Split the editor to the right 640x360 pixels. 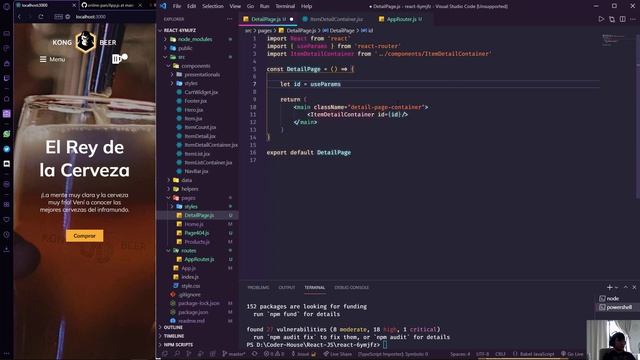click(622, 19)
